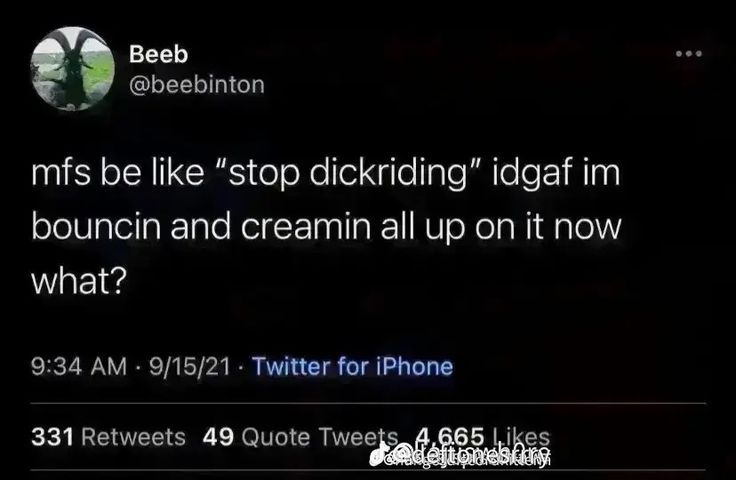Click the tweet line starting with "bouncin"
This screenshot has height=480, width=736.
(327, 227)
